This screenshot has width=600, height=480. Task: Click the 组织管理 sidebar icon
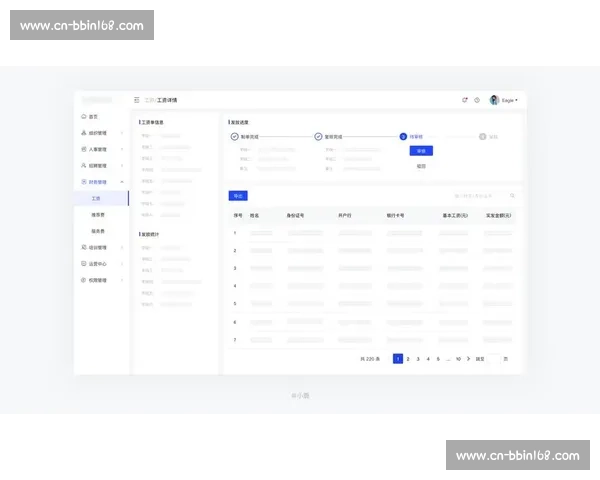point(83,133)
